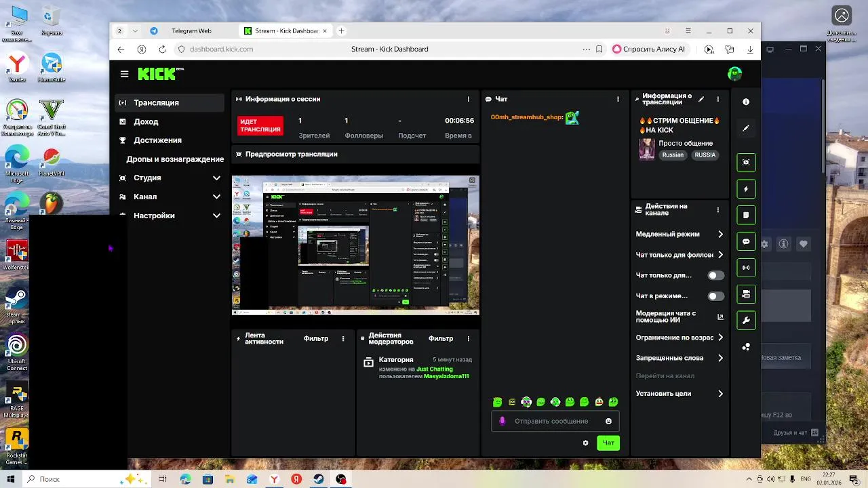Toggle broadcast signal widget in right toolbar
The image size is (868, 488).
point(746,268)
